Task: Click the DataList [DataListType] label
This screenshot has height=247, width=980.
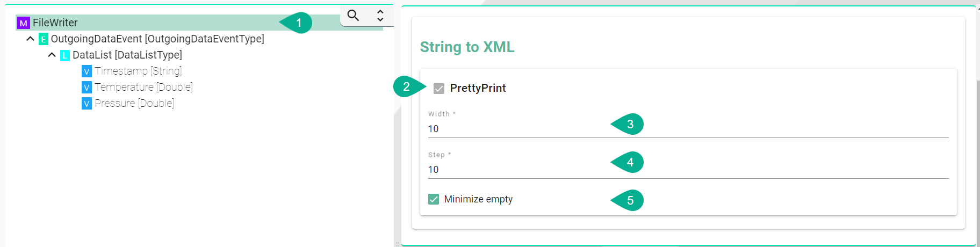Action: click(127, 55)
